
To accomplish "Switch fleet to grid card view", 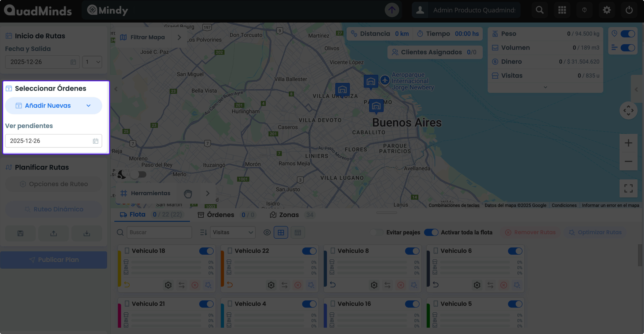I will (x=281, y=232).
